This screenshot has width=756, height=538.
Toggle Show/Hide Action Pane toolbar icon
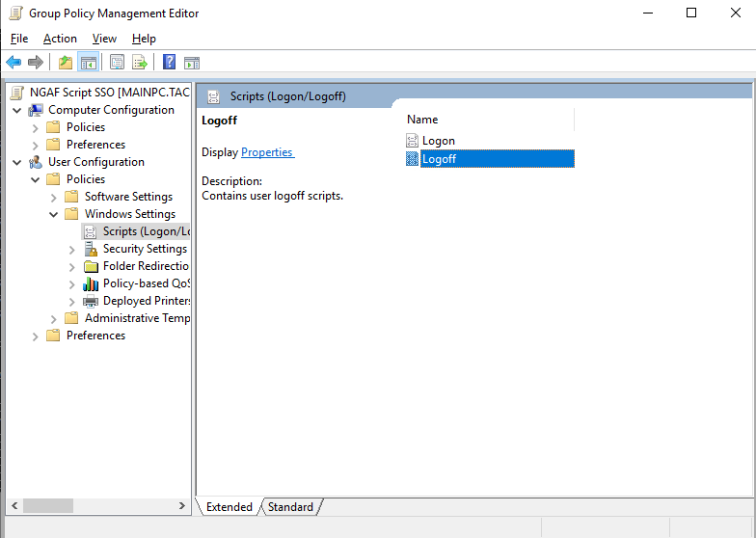(192, 63)
